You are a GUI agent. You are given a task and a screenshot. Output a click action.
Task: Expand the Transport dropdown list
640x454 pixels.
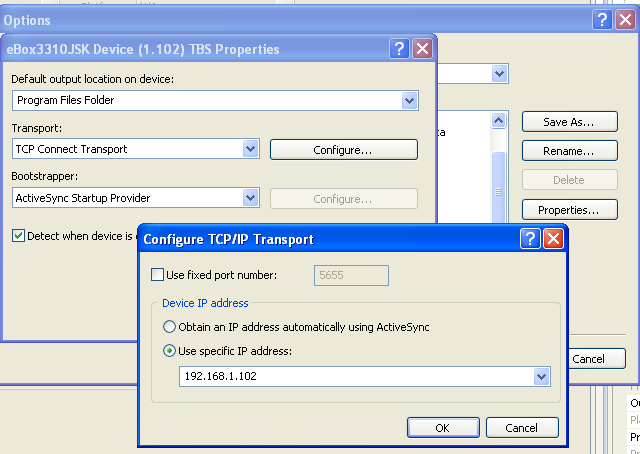pos(251,149)
